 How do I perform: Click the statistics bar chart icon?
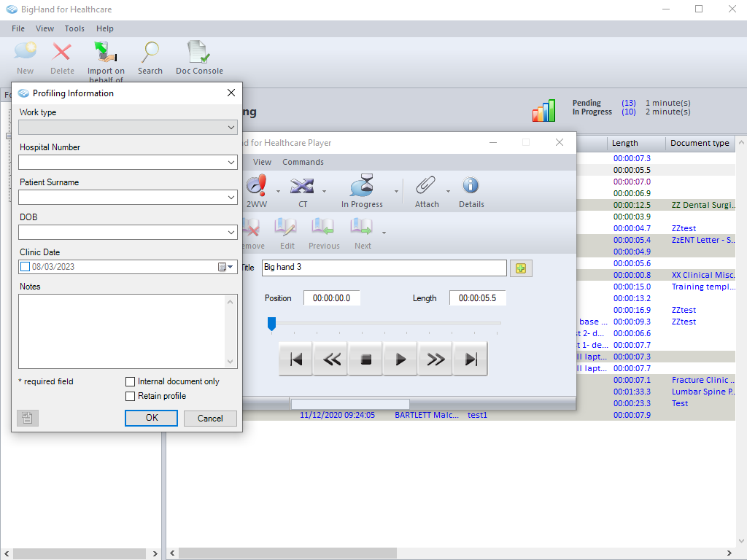coord(543,111)
